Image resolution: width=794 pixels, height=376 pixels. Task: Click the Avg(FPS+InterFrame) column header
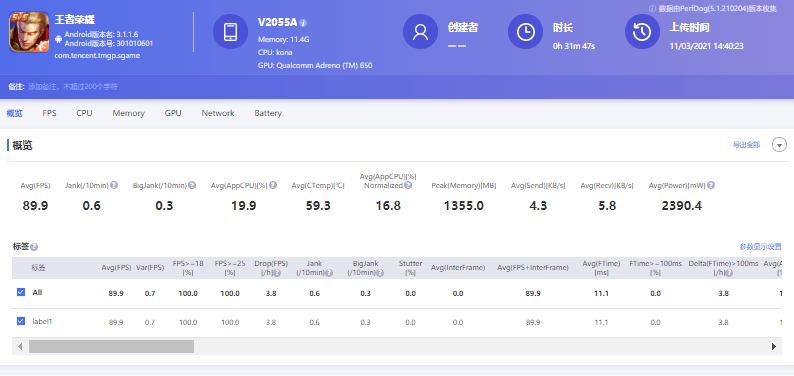[533, 268]
